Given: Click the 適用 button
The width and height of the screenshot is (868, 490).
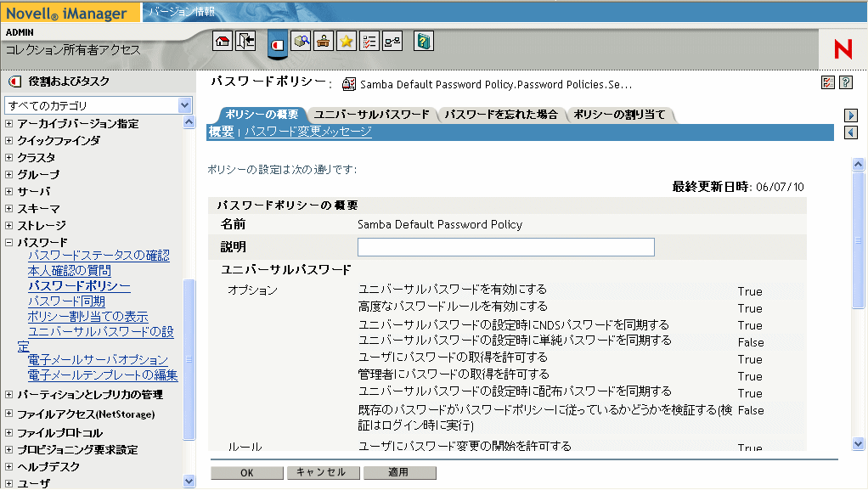Looking at the screenshot, I should coord(400,473).
